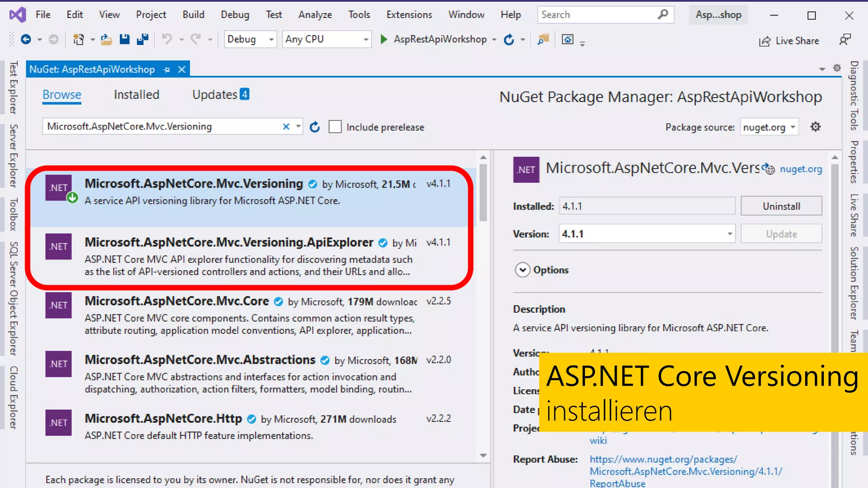The image size is (868, 488).
Task: Click the Uninstall button
Action: pyautogui.click(x=781, y=206)
